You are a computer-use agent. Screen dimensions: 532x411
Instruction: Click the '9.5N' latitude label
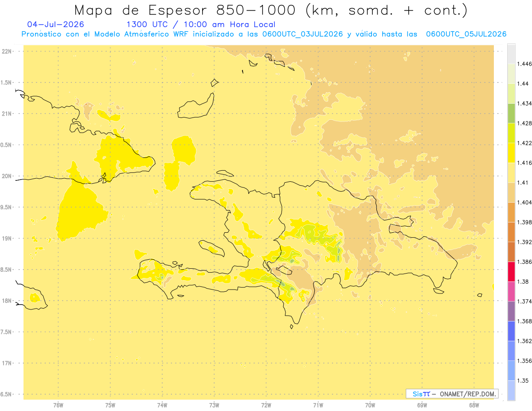pyautogui.click(x=7, y=207)
